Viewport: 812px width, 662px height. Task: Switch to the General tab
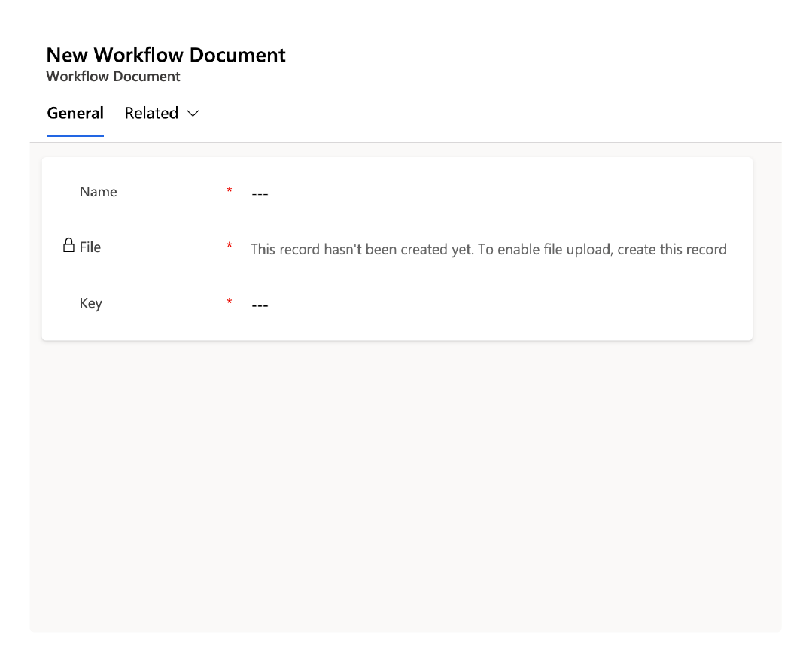point(75,114)
